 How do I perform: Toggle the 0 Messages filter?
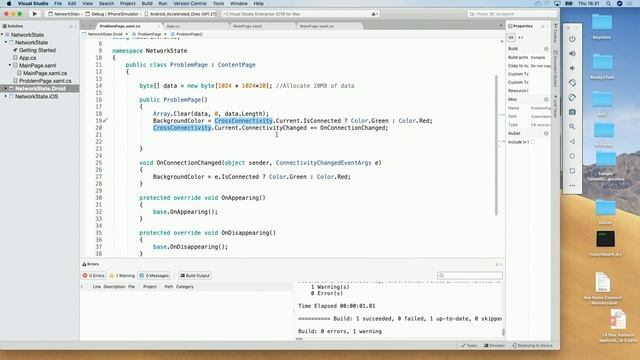pos(154,276)
